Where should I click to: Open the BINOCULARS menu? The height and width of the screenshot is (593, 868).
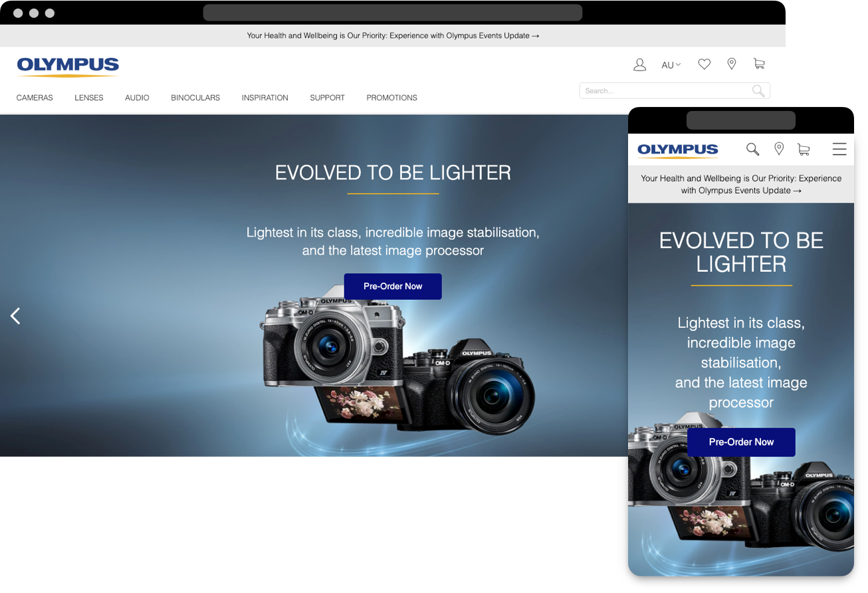coord(195,98)
